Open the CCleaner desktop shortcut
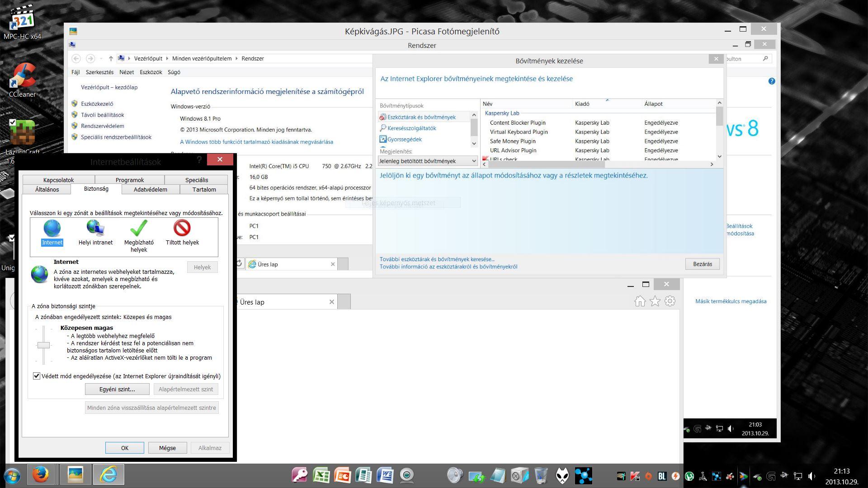 point(22,80)
